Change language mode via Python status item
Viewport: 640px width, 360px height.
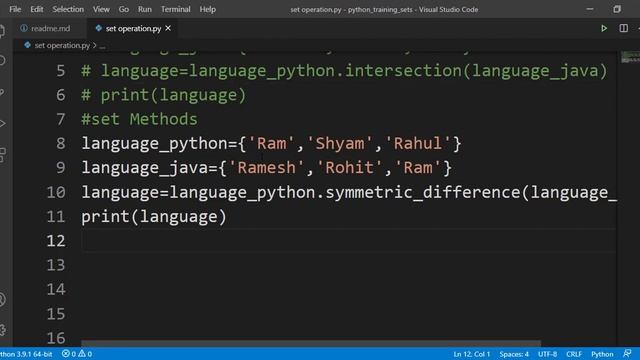[602, 354]
